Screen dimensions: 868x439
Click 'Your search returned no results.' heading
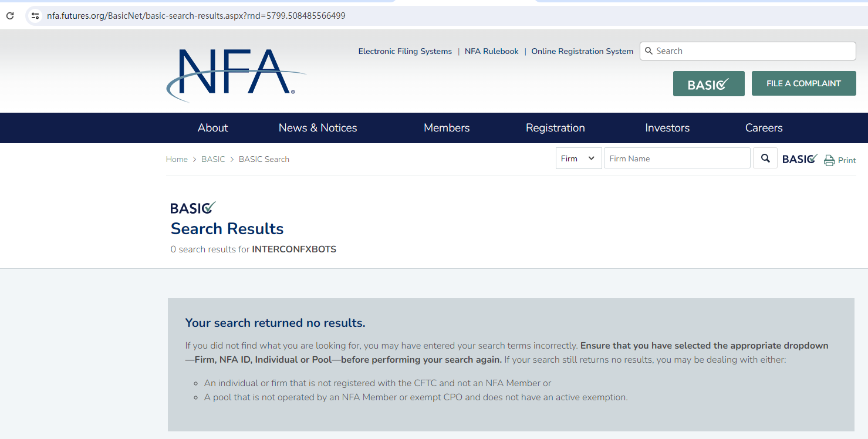pyautogui.click(x=275, y=323)
